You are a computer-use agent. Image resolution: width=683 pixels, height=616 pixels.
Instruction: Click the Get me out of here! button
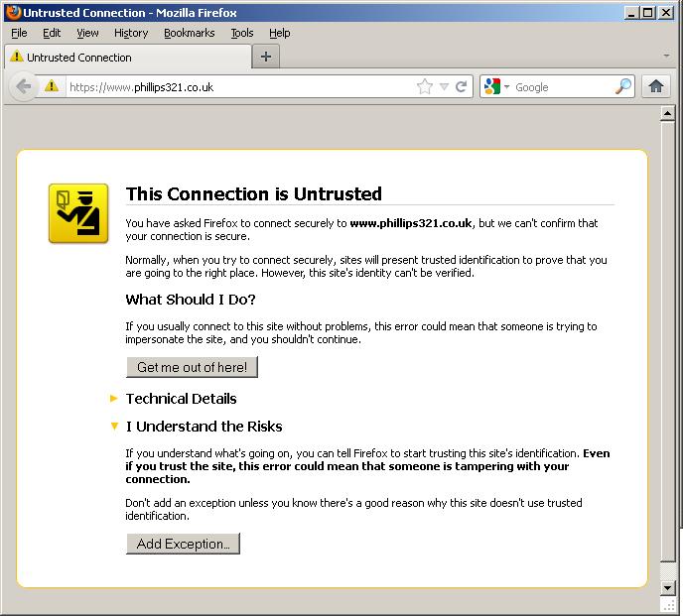tap(193, 367)
